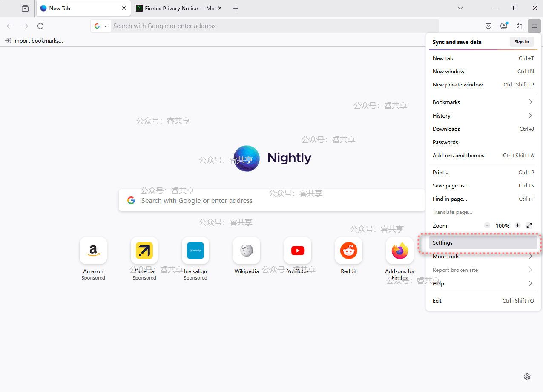
Task: Click the center page Google search box
Action: point(272,200)
